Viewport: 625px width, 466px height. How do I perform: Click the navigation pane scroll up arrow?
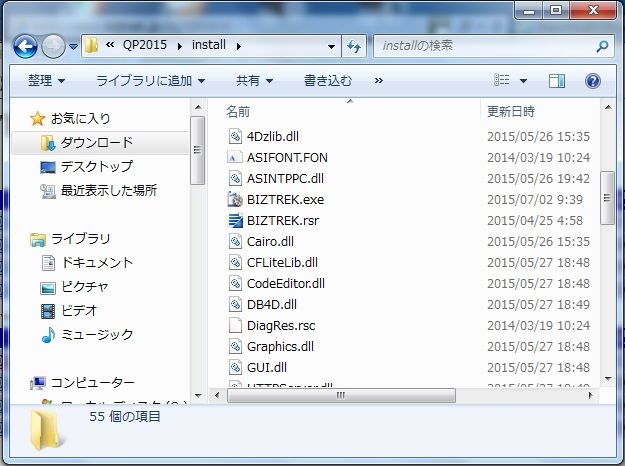click(x=198, y=108)
